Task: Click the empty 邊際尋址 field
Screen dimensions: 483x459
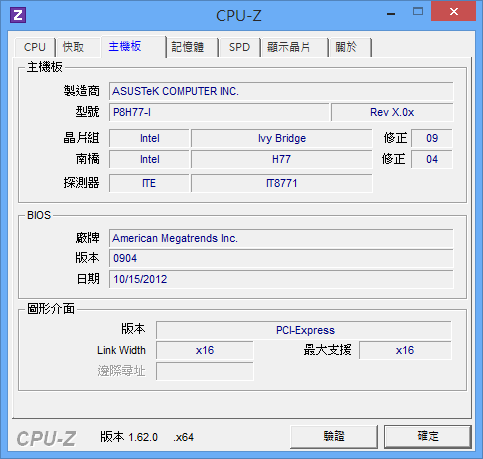Action: pos(205,371)
